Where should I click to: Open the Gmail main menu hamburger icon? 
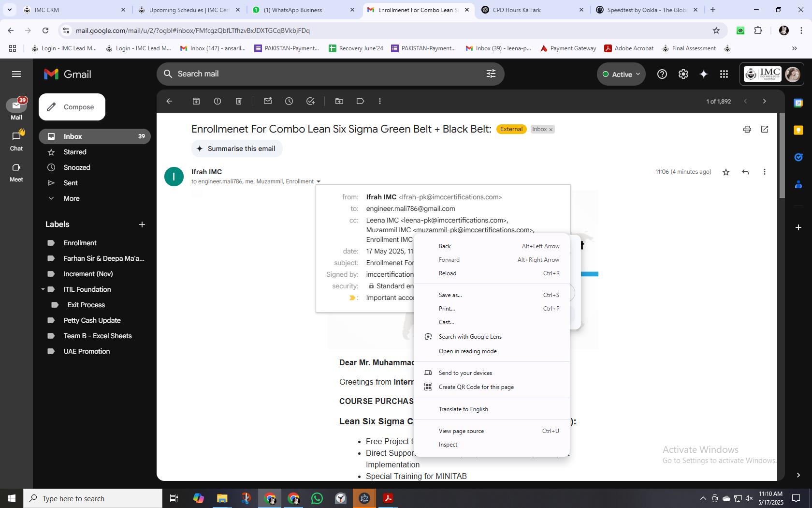pyautogui.click(x=16, y=74)
